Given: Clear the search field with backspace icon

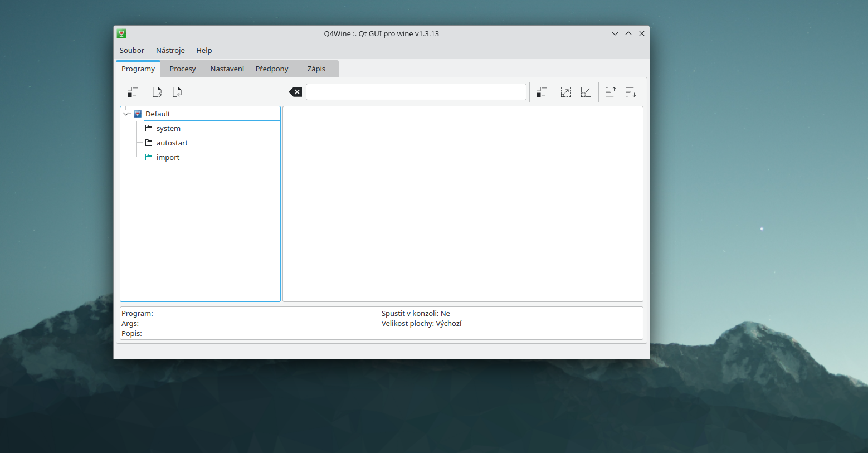Looking at the screenshot, I should pyautogui.click(x=295, y=92).
